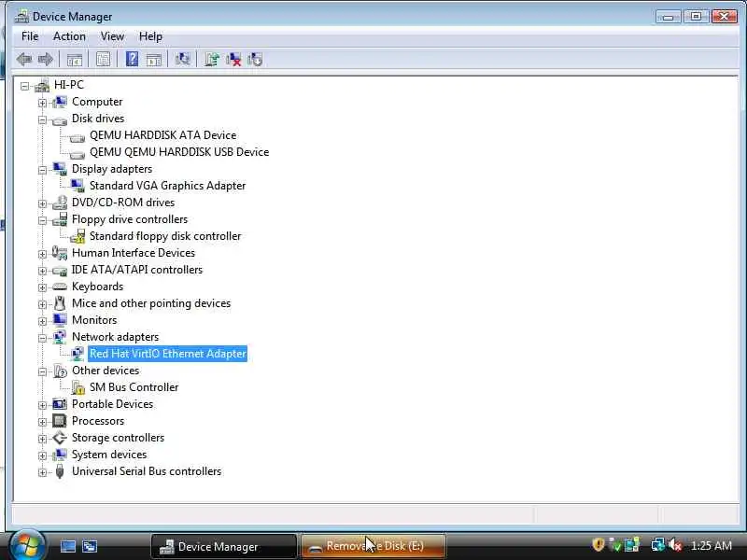Expand the Computer category
The image size is (747, 560).
(x=42, y=103)
